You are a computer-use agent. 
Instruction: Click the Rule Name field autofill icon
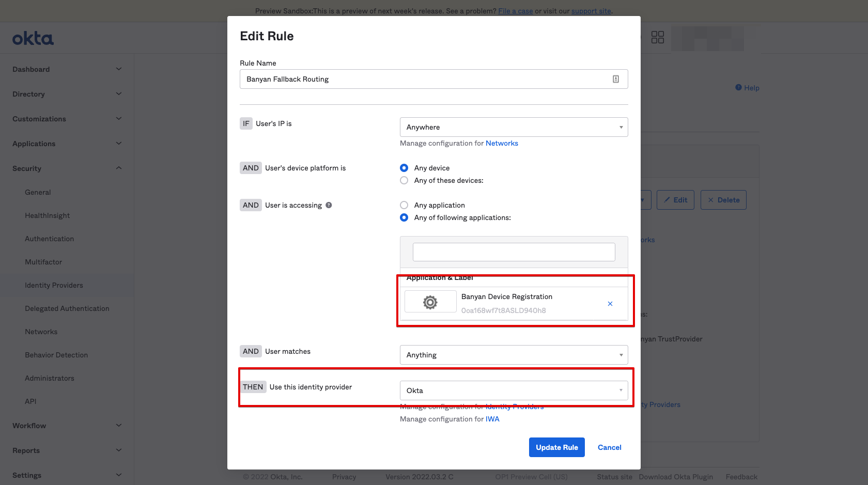615,79
